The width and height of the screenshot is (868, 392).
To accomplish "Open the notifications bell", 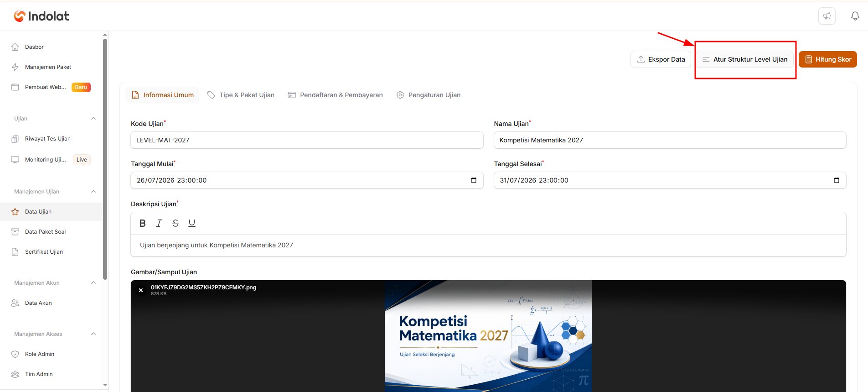I will 855,16.
